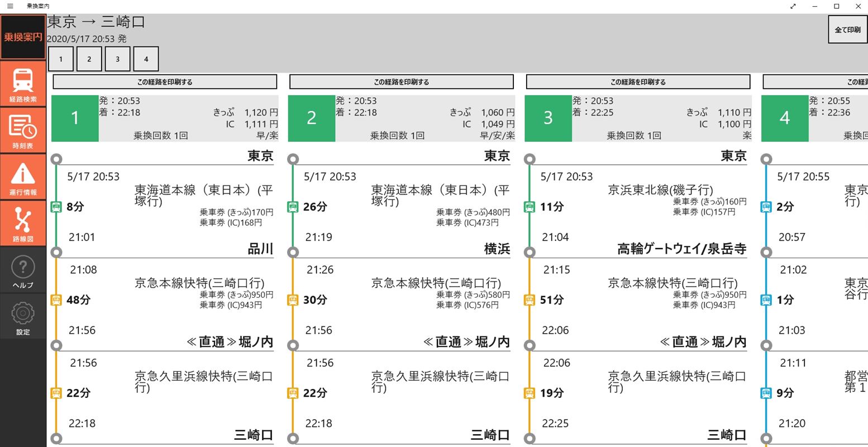Click the blue train icon at 1分 in route 4
The width and height of the screenshot is (868, 447).
coord(766,300)
